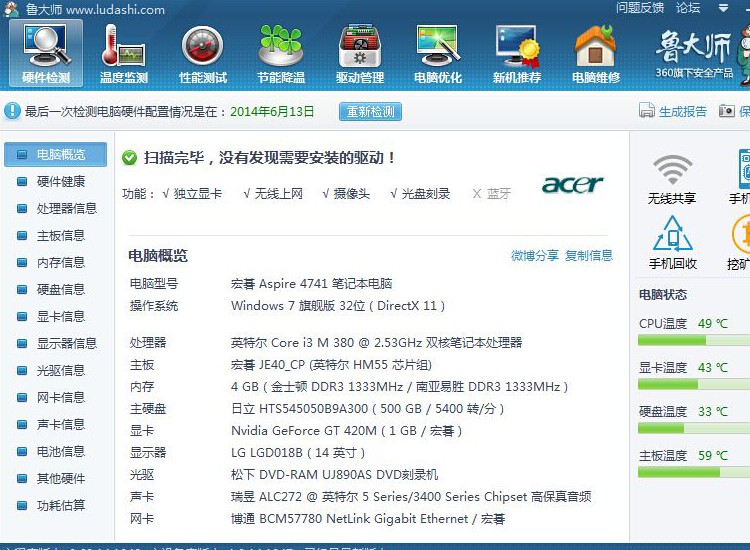Click the 宏碁 Aspire 4741 model text

coord(311,284)
